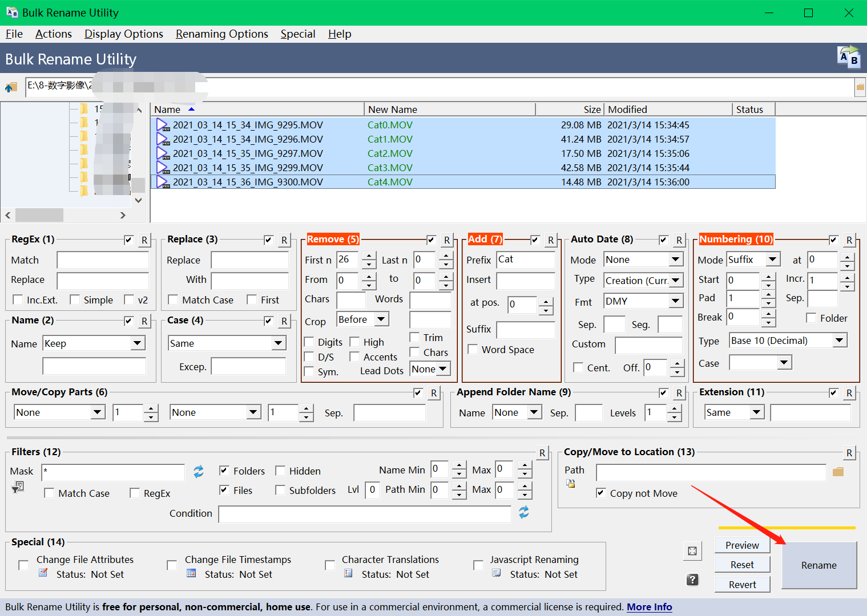Open the File menu
This screenshot has height=616, width=867.
click(x=14, y=34)
